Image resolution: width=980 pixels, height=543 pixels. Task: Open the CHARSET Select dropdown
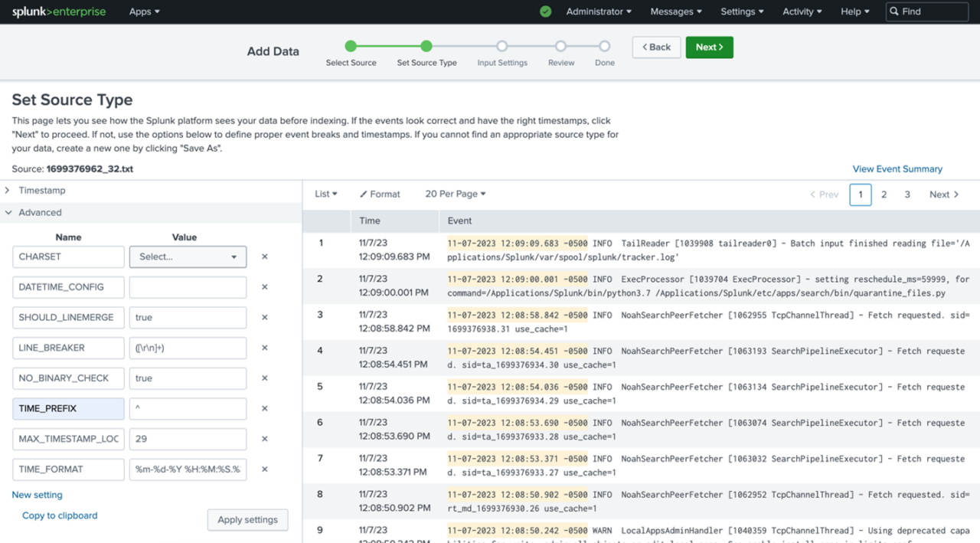click(188, 257)
